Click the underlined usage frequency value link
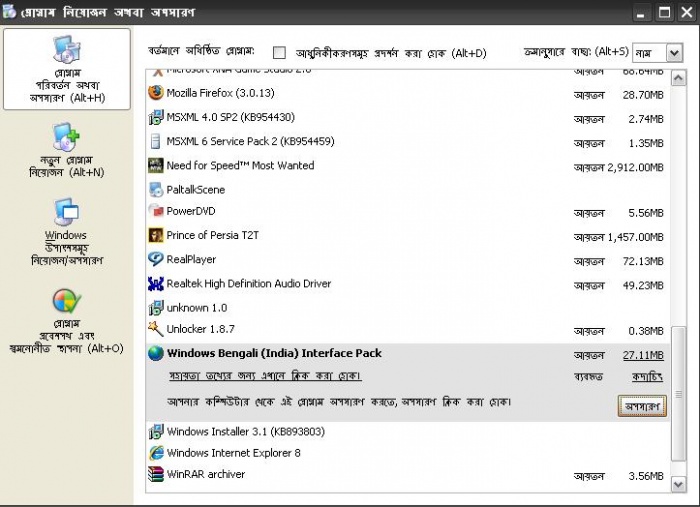Screen dimensions: 700x507 point(647,377)
